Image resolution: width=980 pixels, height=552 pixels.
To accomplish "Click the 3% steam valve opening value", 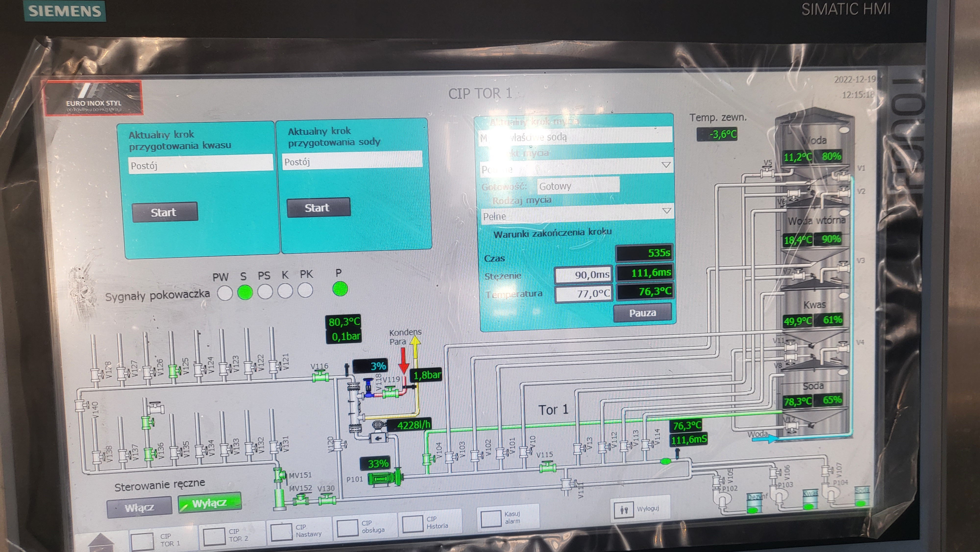I will 370,366.
